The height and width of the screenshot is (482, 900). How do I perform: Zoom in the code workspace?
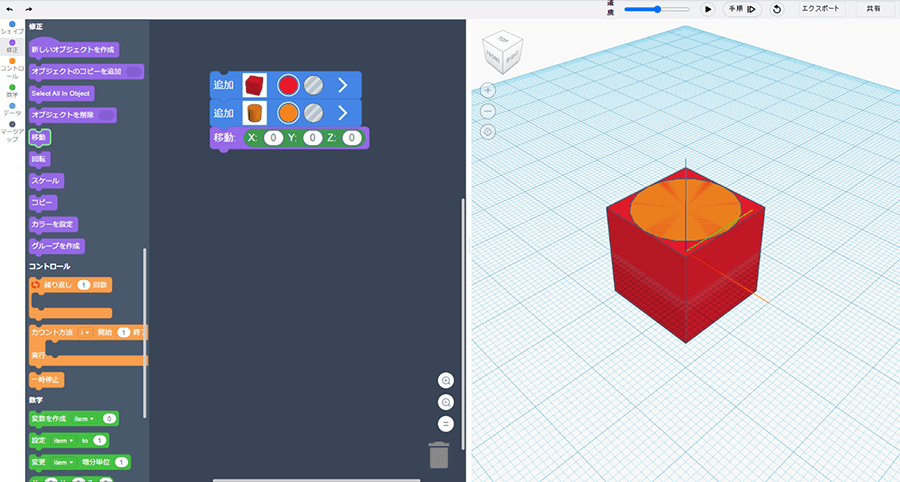[x=445, y=380]
